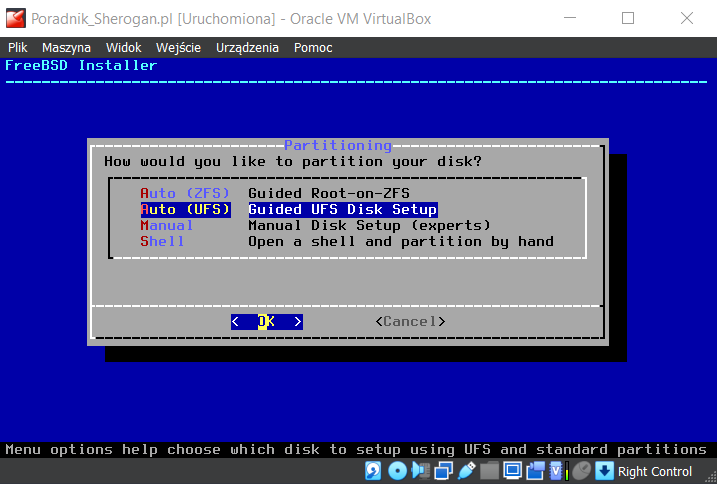Click the virtualization 'V' CPU indicator icon
Image resolution: width=717 pixels, height=485 pixels.
click(558, 472)
